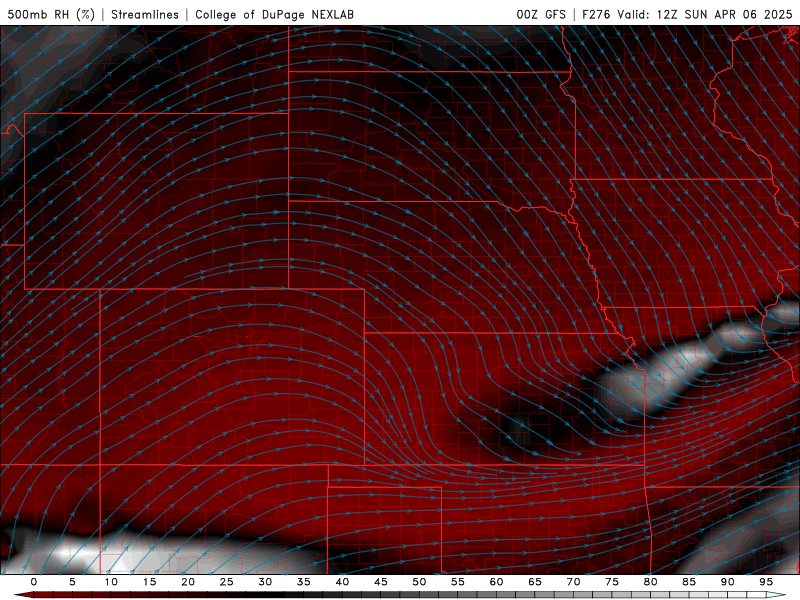Click the colorbar label '75'
Viewport: 800px width, 600px height.
coord(612,582)
